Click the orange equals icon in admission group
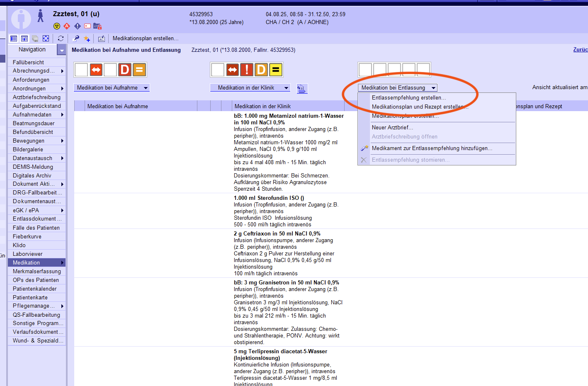Screen dimensions: 588x386 click(139, 70)
